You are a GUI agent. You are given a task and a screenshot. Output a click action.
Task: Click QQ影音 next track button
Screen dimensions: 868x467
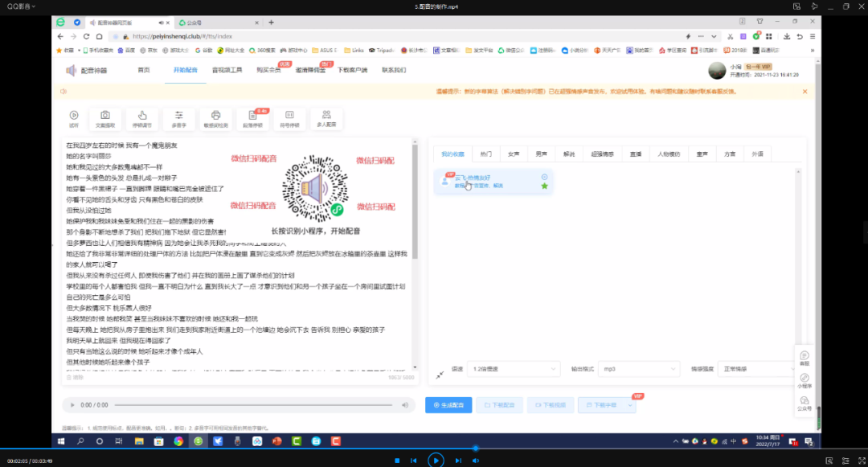tap(458, 461)
